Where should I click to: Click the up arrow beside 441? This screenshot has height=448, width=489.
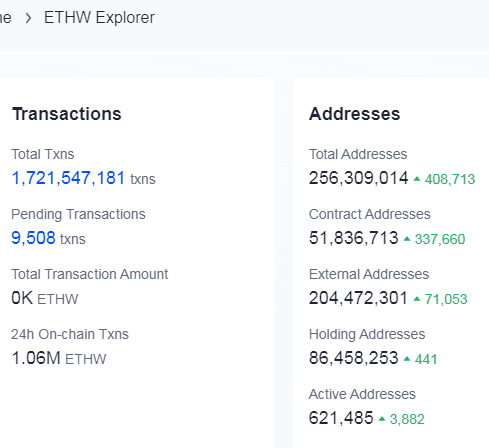(x=407, y=359)
